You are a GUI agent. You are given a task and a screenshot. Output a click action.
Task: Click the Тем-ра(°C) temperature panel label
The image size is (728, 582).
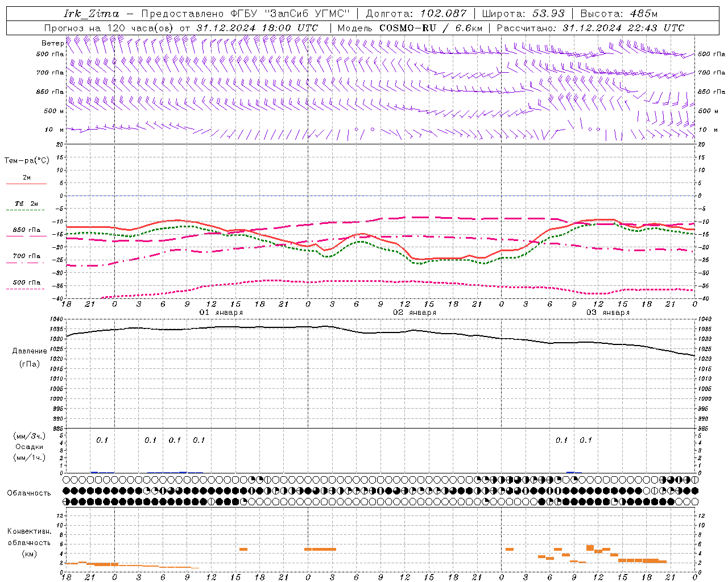(x=27, y=160)
